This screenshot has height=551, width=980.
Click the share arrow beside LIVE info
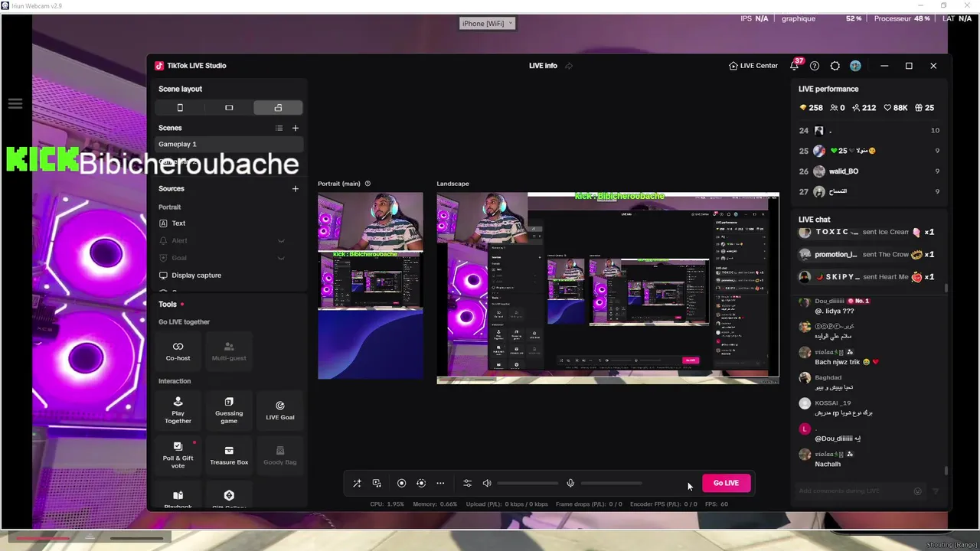pyautogui.click(x=569, y=66)
